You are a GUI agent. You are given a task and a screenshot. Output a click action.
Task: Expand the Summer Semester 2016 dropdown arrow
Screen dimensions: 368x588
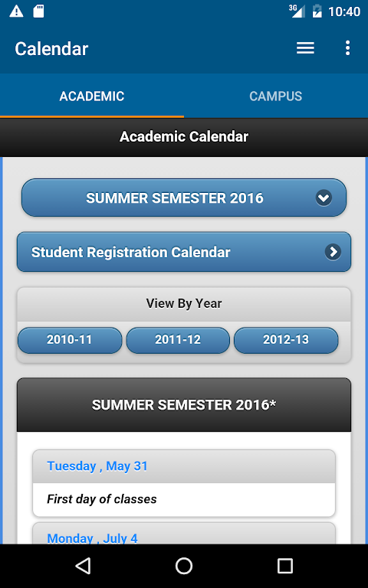click(x=324, y=198)
